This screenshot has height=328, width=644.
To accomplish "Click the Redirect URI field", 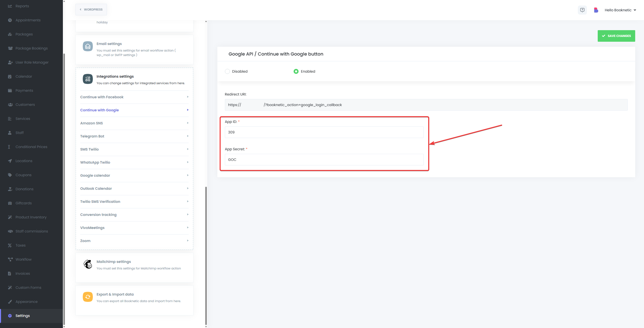I will pos(426,105).
